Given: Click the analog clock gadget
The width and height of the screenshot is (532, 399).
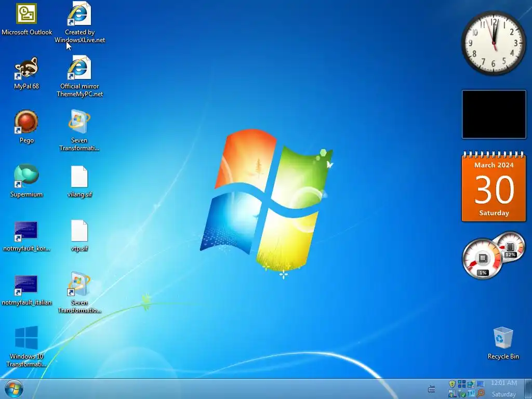Looking at the screenshot, I should pos(494,43).
